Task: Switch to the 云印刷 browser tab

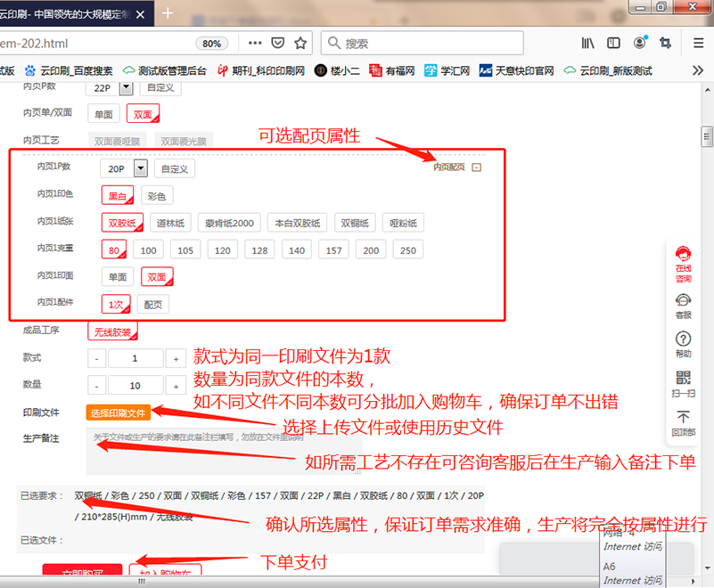Action: 62,13
